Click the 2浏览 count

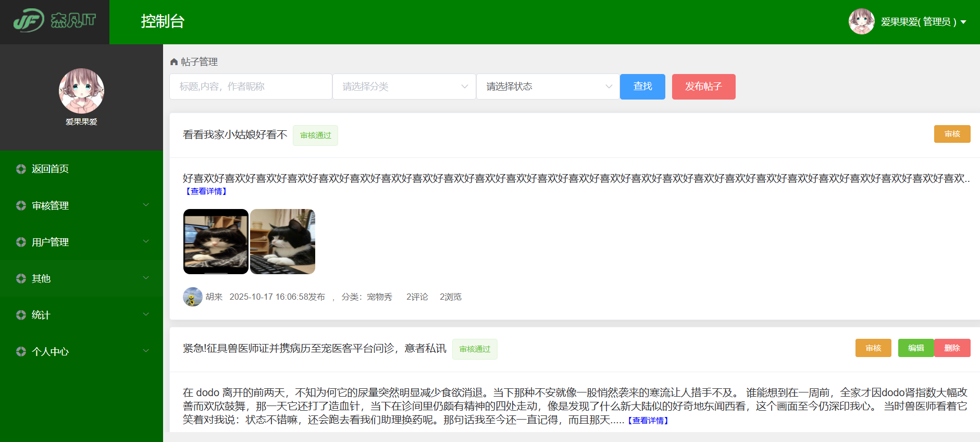tap(451, 297)
